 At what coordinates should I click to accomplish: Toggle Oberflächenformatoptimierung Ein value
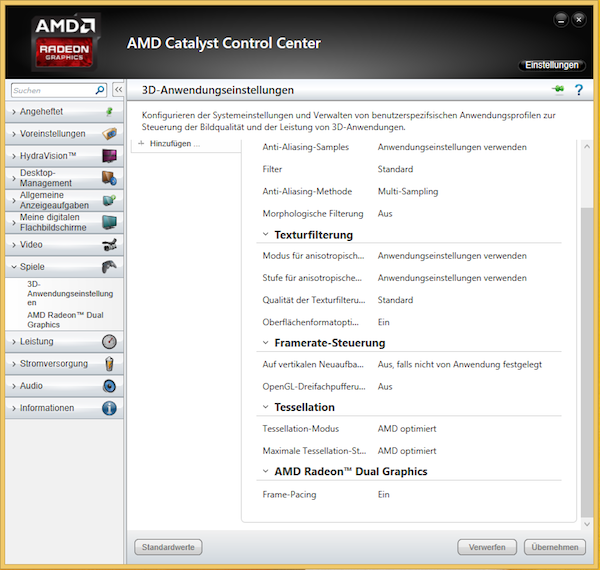pos(383,322)
